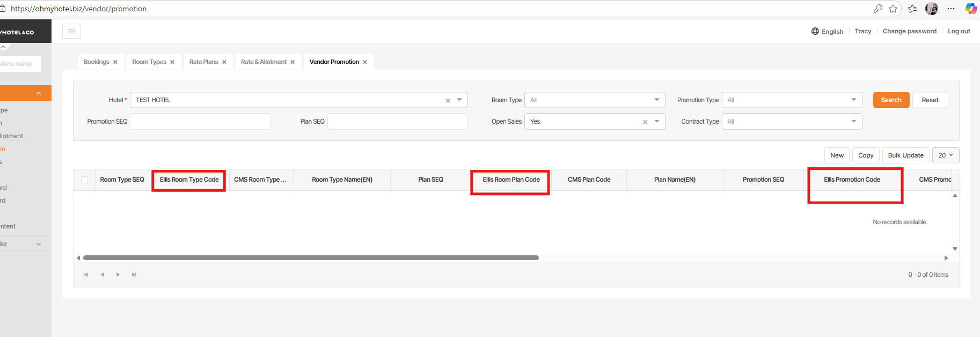Close the Rate & Allotment tab

(292, 62)
